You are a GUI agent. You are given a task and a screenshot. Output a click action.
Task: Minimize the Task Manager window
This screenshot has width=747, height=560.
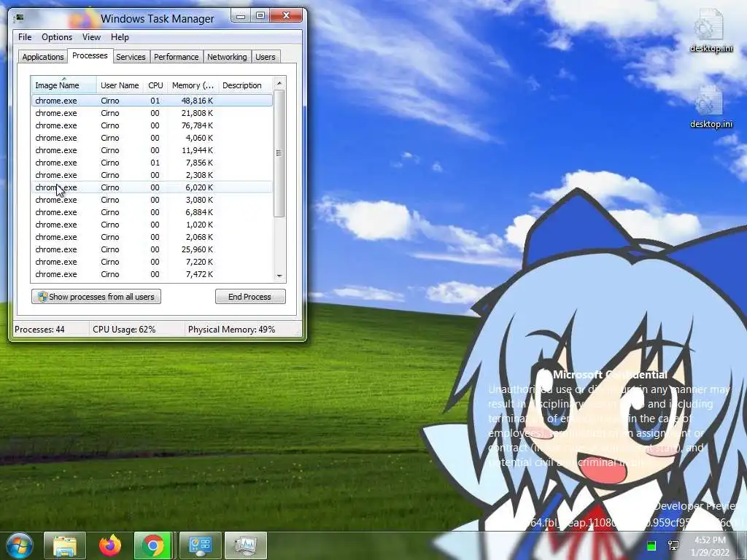pyautogui.click(x=241, y=16)
